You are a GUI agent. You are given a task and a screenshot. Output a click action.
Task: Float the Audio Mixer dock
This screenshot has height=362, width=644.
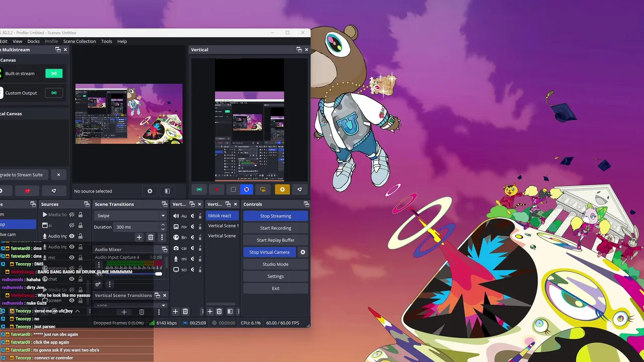[x=165, y=249]
